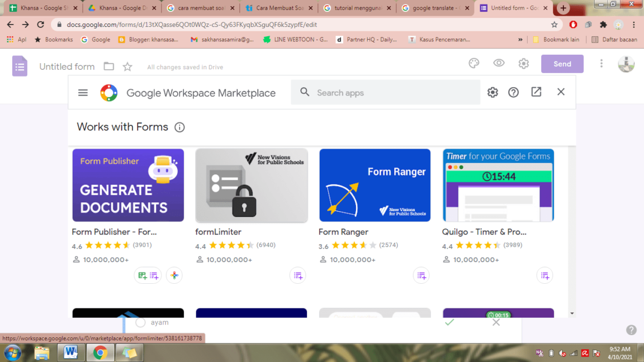Click the green checkmark beside ayam
Screen dimensions: 644x362
[x=449, y=322]
